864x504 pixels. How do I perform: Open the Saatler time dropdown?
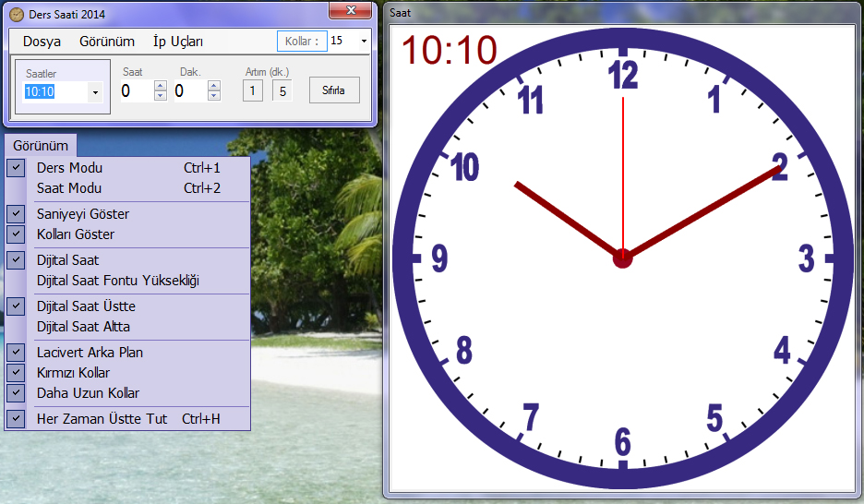coord(95,92)
